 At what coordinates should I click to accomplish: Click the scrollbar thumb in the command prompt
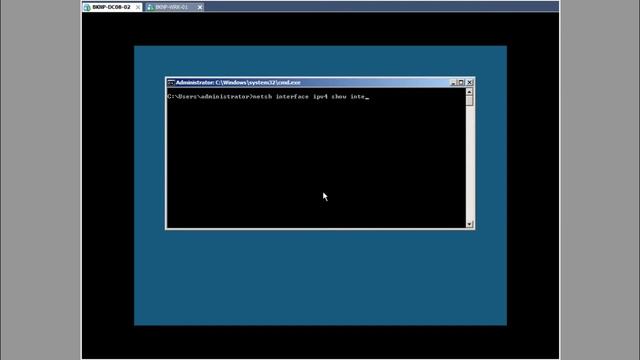click(x=469, y=101)
